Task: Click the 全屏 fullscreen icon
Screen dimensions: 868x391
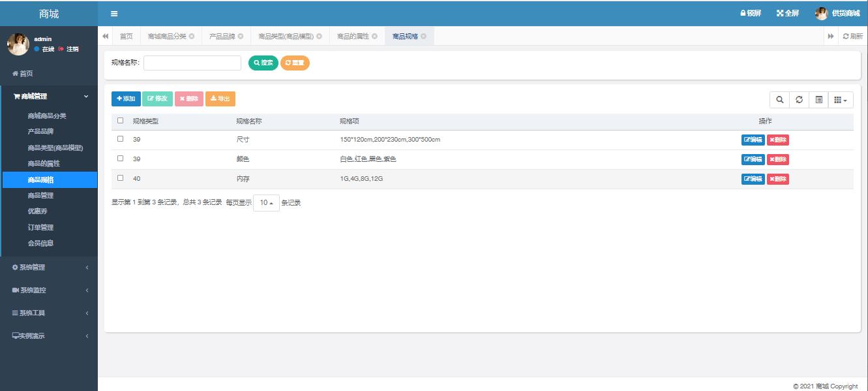Action: coord(780,13)
